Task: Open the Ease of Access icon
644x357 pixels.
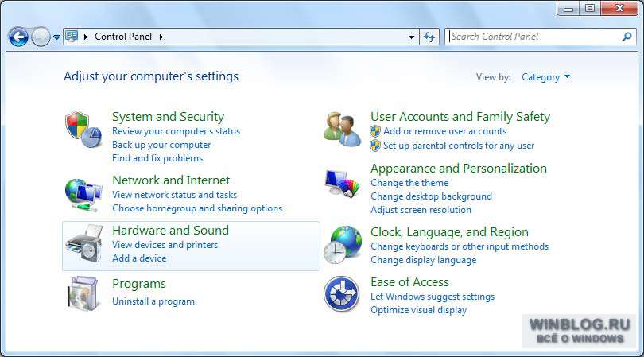Action: point(341,293)
